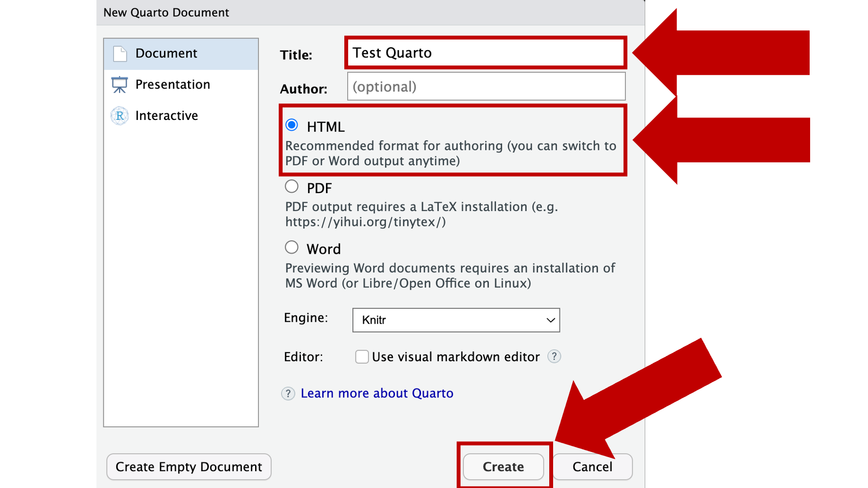Click the Previewing Word documents description text
868x488 pixels.
450,276
